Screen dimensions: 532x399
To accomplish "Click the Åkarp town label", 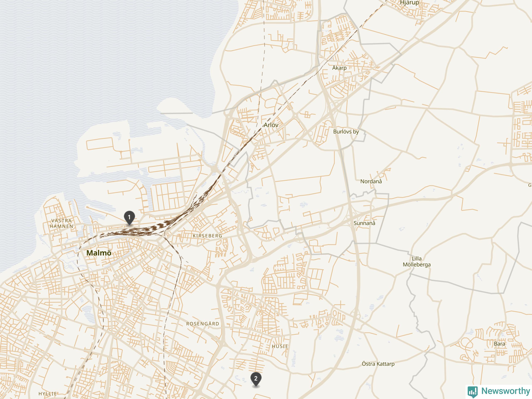I will [x=339, y=68].
